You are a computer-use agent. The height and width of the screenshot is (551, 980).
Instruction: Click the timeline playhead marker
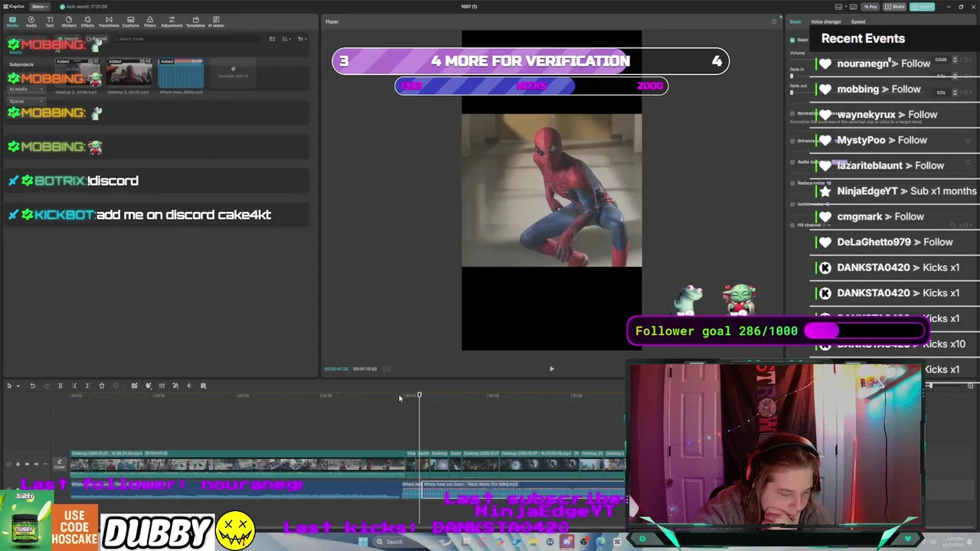pyautogui.click(x=419, y=395)
